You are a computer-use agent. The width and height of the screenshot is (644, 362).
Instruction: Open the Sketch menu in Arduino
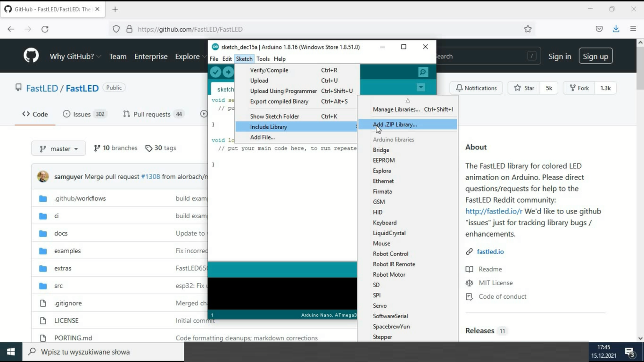pos(244,59)
